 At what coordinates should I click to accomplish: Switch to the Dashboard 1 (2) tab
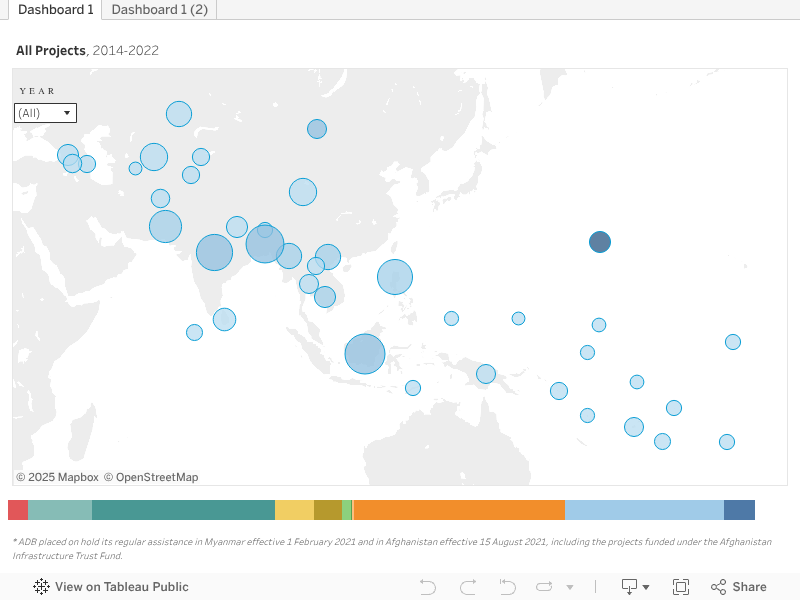159,9
